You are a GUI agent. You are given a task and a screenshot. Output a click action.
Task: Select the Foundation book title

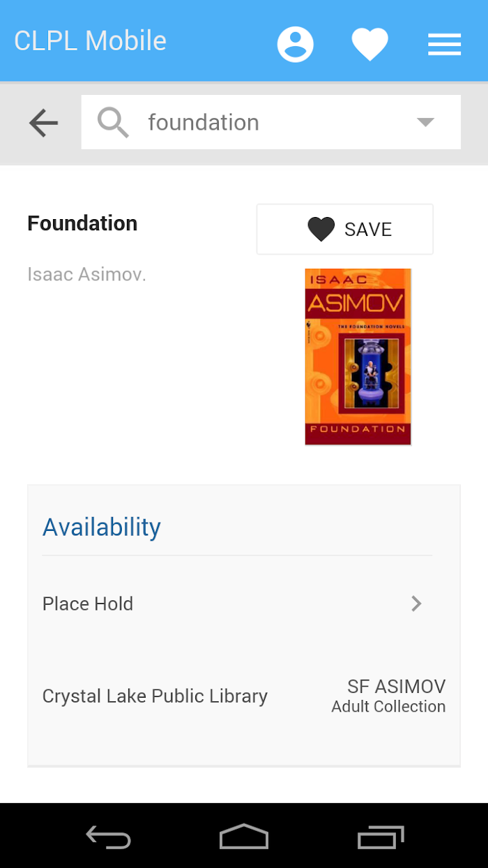pos(82,223)
